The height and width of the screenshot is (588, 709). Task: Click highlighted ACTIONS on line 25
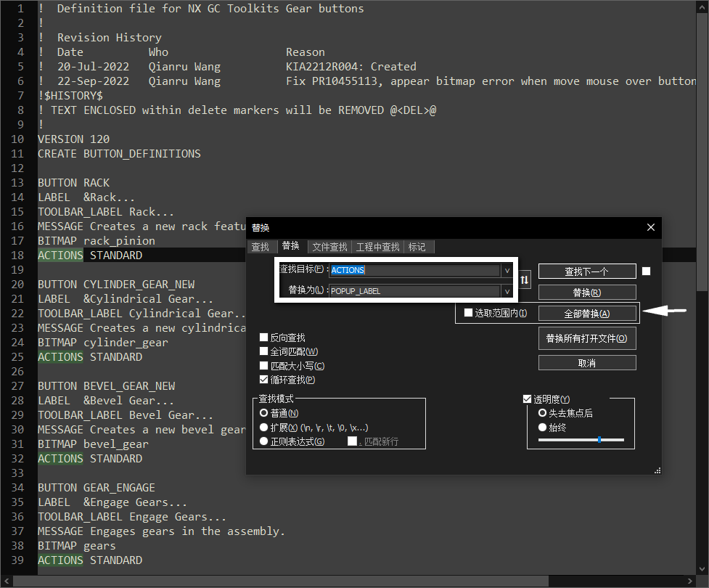[60, 357]
